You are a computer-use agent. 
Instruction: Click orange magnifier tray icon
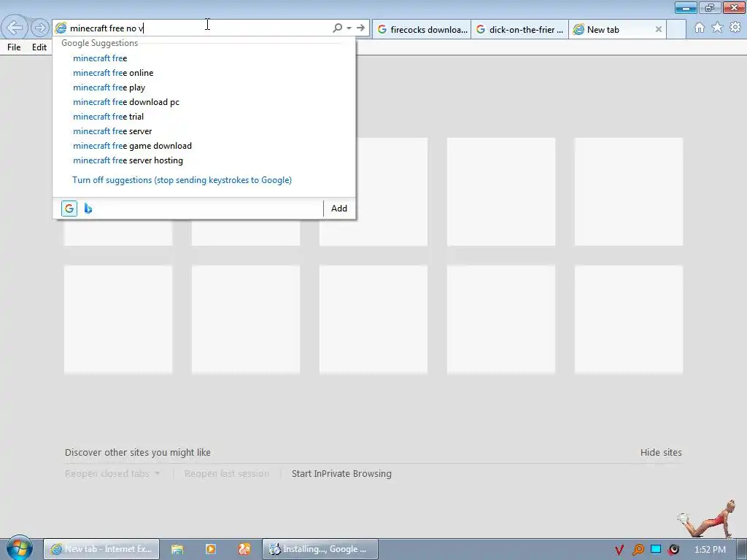point(638,550)
